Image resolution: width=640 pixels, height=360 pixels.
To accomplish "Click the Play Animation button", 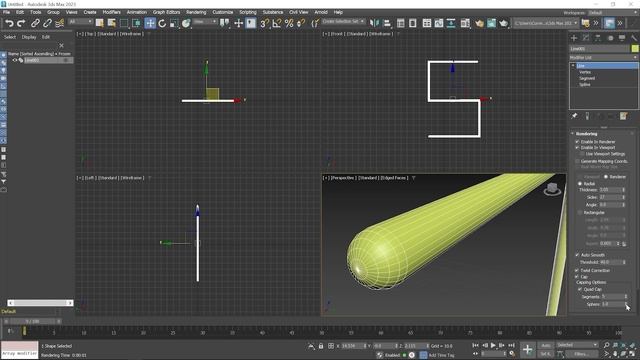I will pos(493,345).
